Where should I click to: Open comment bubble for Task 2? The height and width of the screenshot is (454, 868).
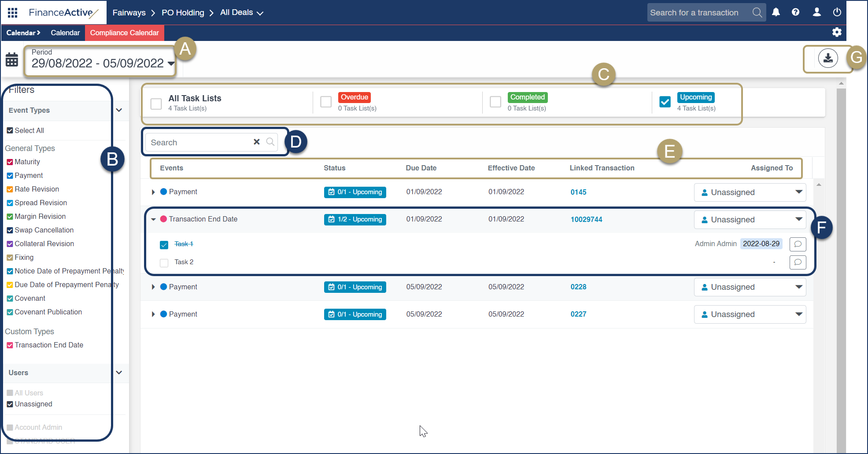(798, 262)
